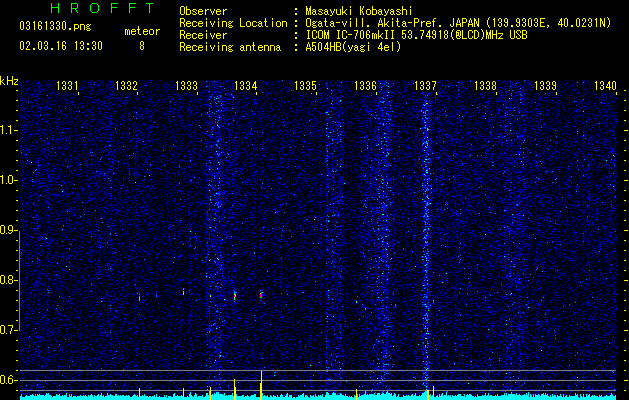This screenshot has height=400, width=629.
Task: Click the HROFFT title text
Action: coord(102,8)
